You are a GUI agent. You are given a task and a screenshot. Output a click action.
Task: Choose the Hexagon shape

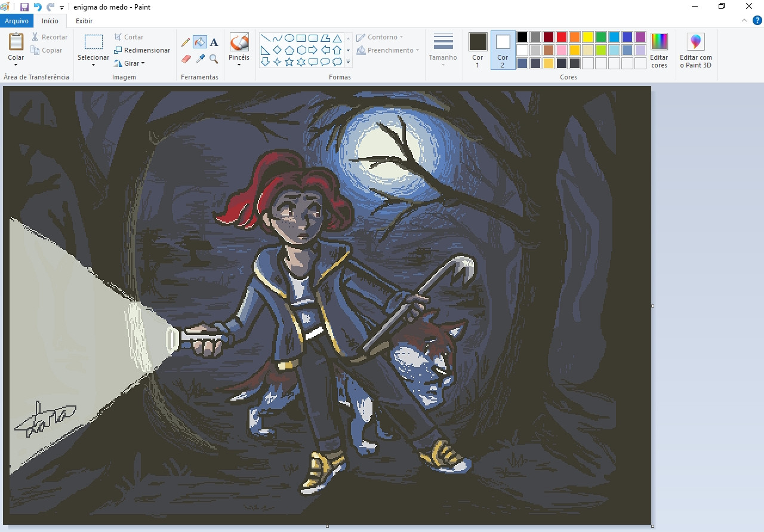pos(301,50)
